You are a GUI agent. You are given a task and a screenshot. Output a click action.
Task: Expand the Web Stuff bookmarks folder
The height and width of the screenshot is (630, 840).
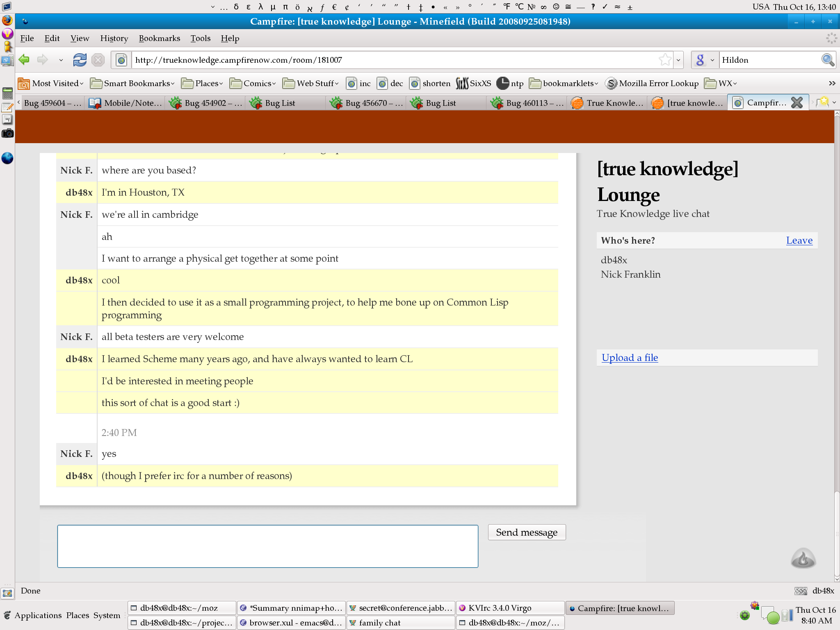click(311, 83)
